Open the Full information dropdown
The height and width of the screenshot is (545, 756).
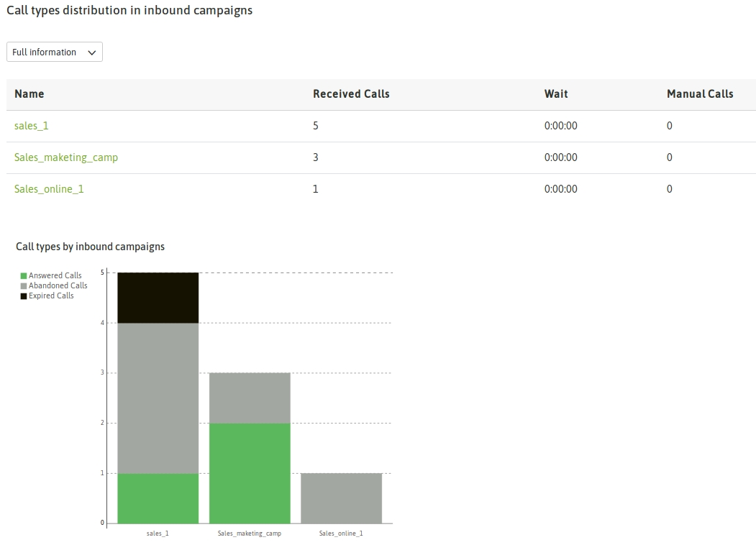[x=55, y=52]
